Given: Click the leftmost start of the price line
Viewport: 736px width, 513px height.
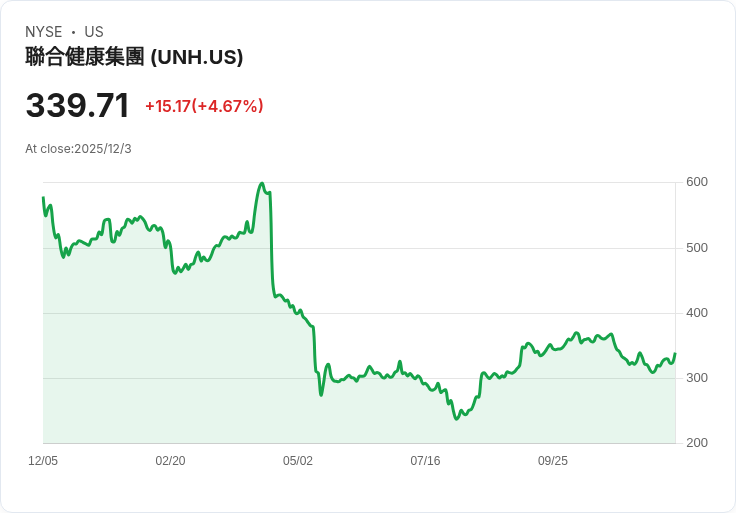Looking at the screenshot, I should 43,198.
